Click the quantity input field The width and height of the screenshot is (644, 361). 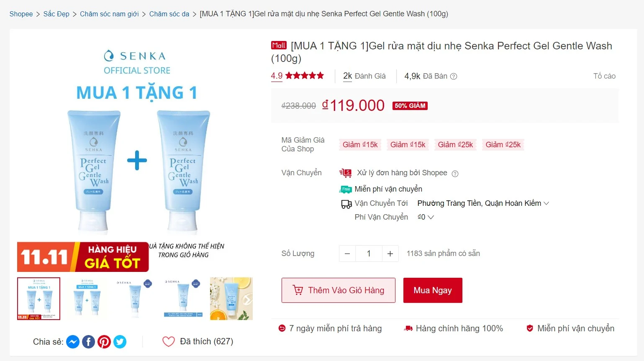point(369,253)
